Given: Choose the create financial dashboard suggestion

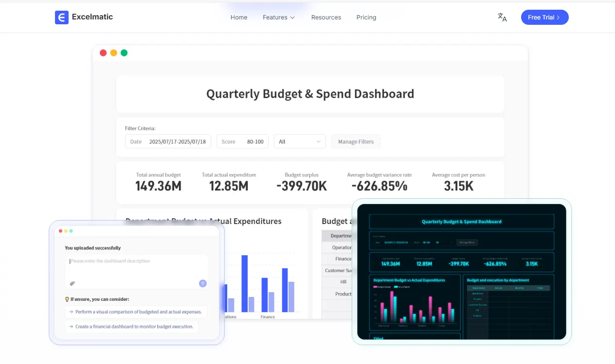Looking at the screenshot, I should [134, 327].
